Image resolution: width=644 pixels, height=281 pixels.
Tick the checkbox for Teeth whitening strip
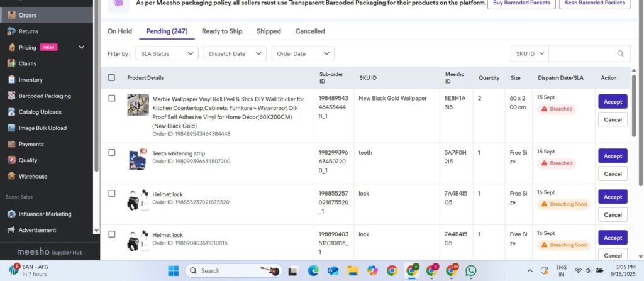pyautogui.click(x=112, y=152)
